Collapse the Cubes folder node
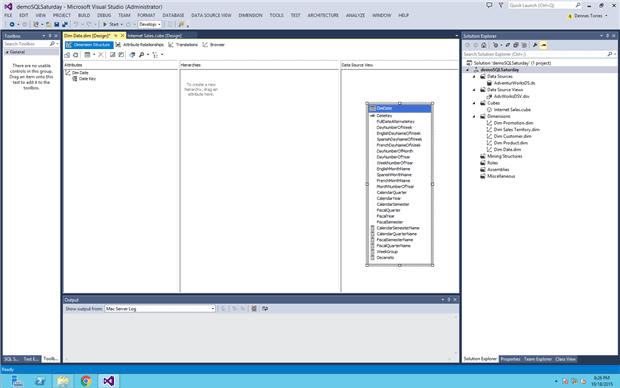The width and height of the screenshot is (620, 388). point(474,103)
